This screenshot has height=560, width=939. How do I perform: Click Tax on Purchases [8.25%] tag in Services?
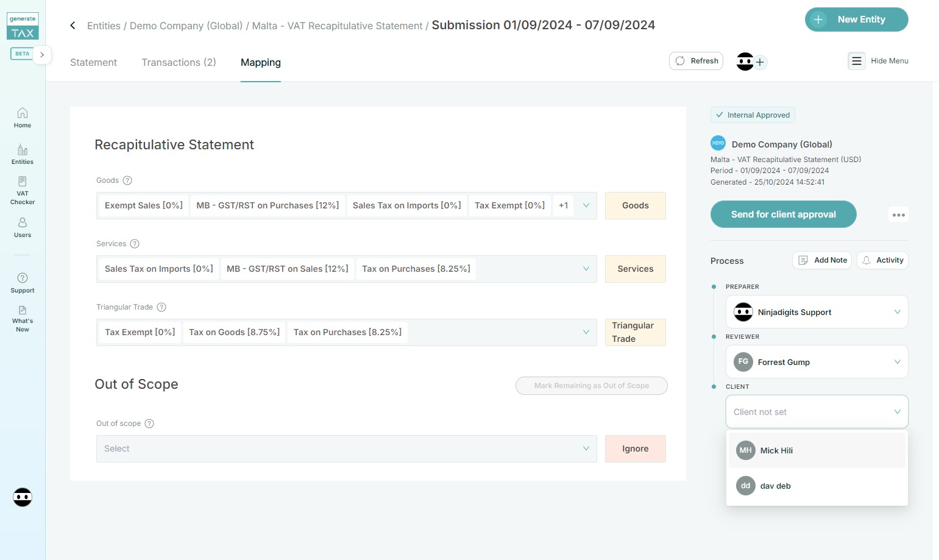click(416, 269)
